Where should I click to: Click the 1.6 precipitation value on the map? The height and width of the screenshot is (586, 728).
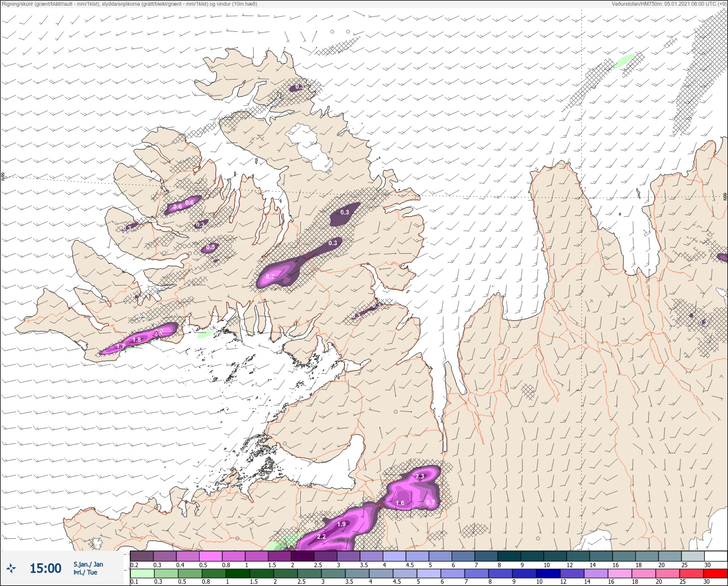coord(400,503)
